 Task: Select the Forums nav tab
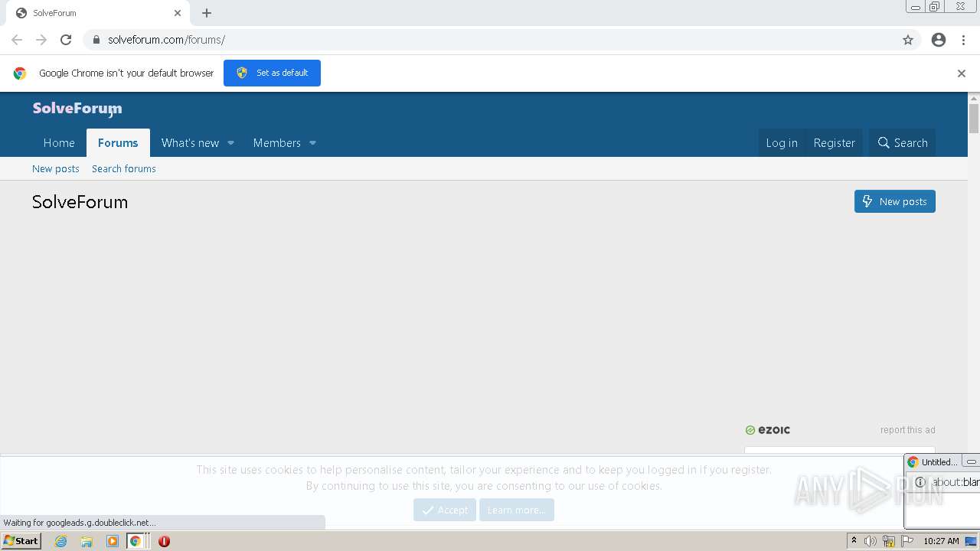click(118, 143)
